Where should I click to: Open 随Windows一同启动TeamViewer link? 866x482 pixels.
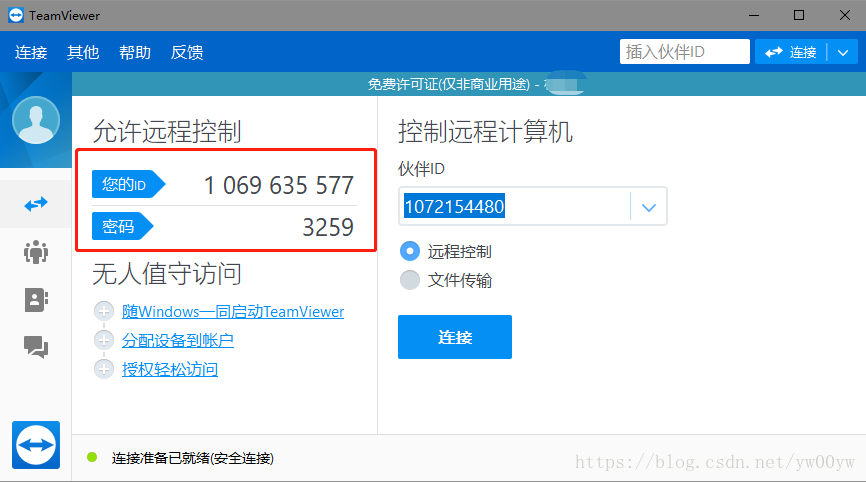[x=233, y=311]
